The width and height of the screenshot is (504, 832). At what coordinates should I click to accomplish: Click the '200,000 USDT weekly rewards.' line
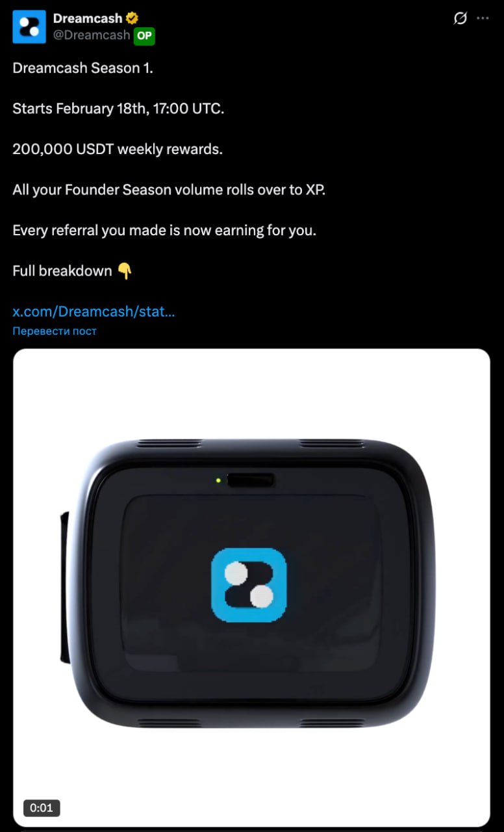point(118,149)
